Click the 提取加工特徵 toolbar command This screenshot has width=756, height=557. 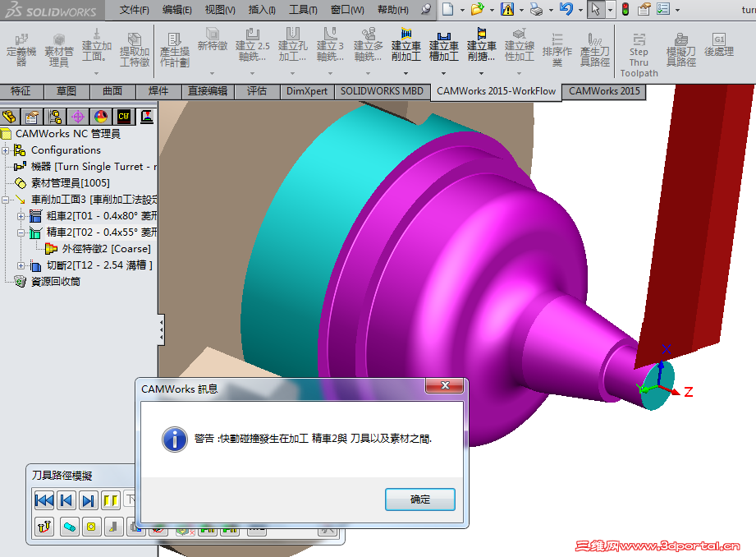pos(135,50)
